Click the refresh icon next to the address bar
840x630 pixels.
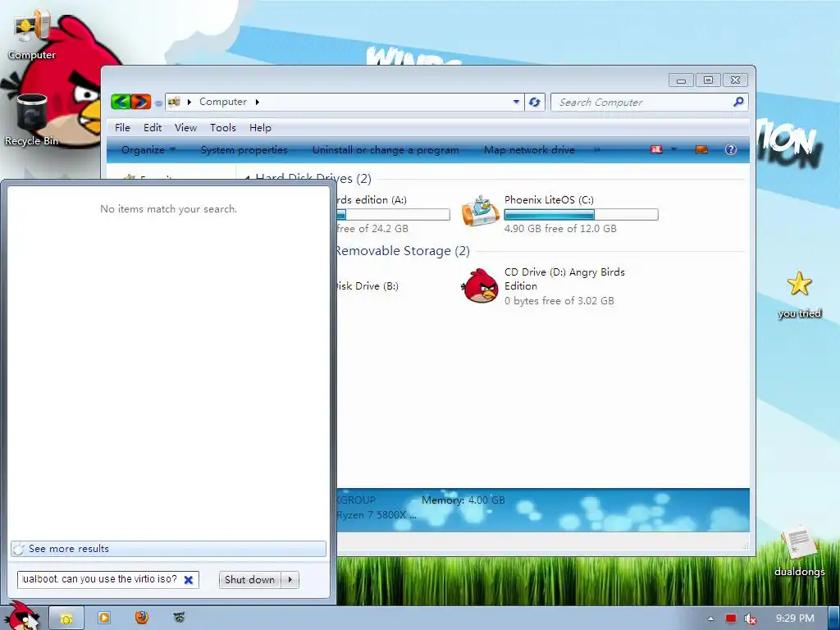point(534,102)
